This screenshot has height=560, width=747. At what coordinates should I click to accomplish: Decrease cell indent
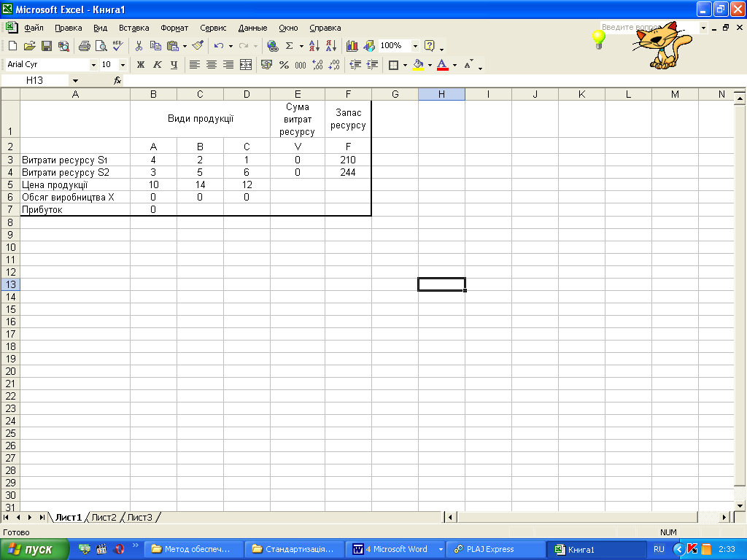(x=355, y=65)
